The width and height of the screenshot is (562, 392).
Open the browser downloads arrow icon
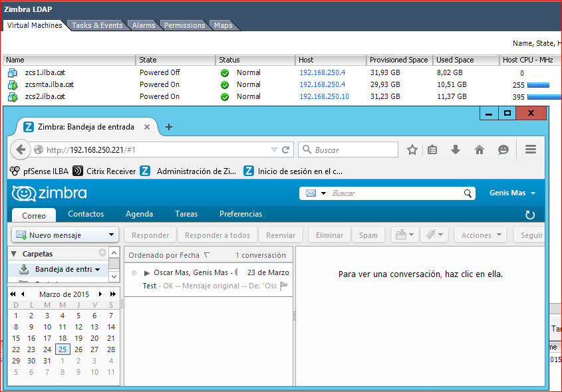[x=456, y=149]
